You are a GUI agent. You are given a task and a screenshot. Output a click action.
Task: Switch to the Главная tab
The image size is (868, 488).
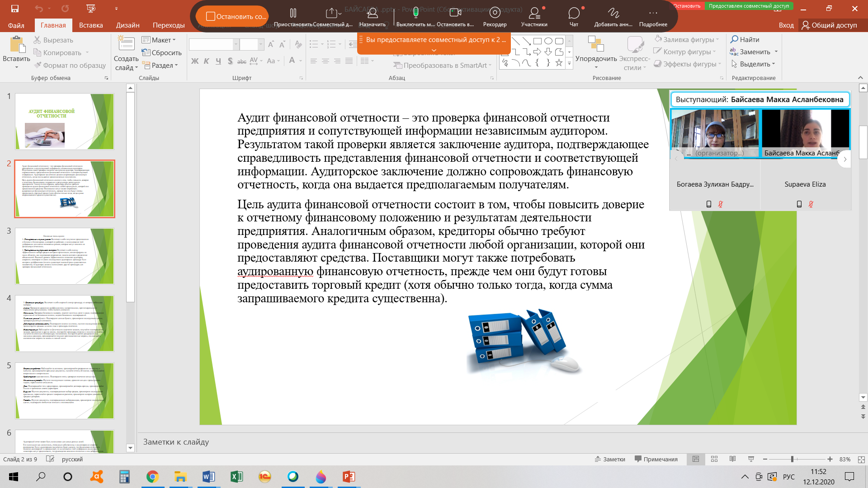[x=53, y=25]
